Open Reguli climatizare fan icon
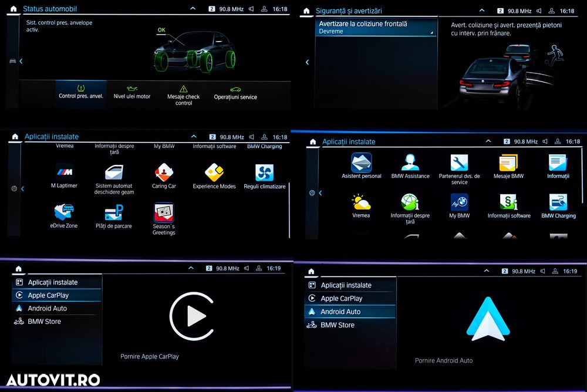Screen dimensions: 587x392 pos(264,173)
